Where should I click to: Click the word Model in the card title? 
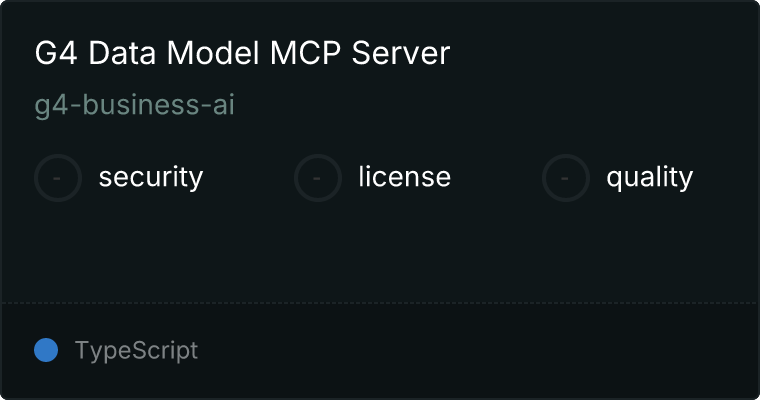(213, 52)
